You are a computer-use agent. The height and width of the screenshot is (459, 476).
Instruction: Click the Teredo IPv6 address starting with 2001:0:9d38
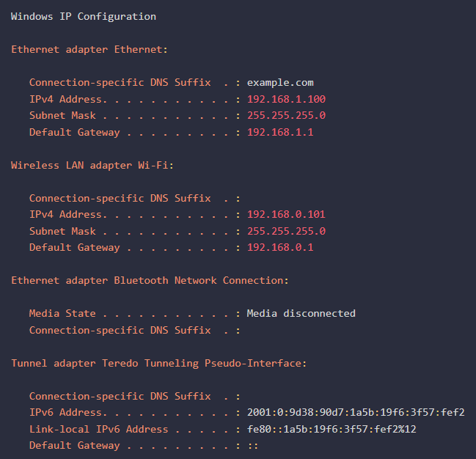pyautogui.click(x=356, y=412)
